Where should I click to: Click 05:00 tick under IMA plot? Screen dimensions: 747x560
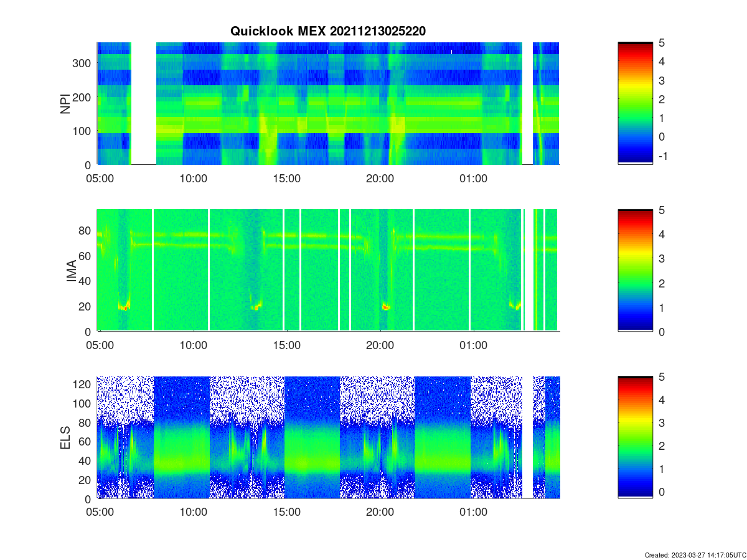tap(100, 345)
